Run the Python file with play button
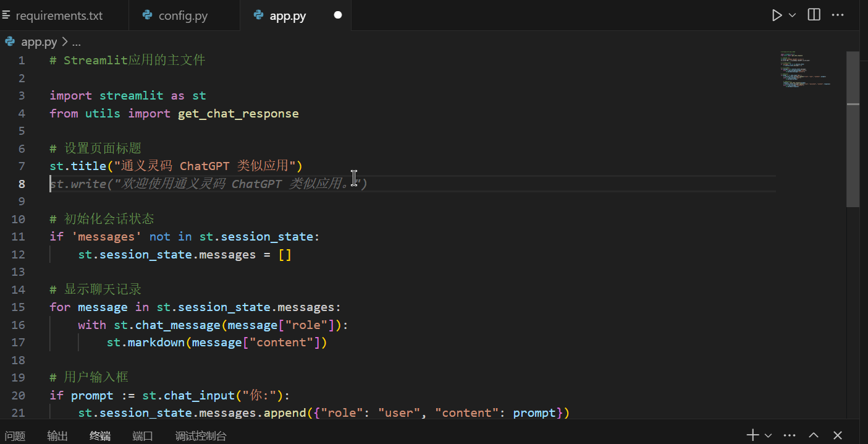The image size is (868, 444). (x=777, y=15)
